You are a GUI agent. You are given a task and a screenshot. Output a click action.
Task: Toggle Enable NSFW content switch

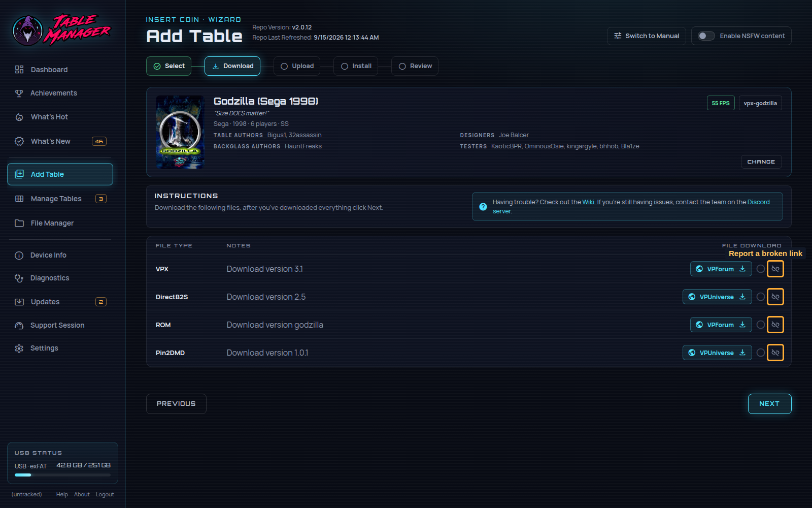tap(706, 36)
